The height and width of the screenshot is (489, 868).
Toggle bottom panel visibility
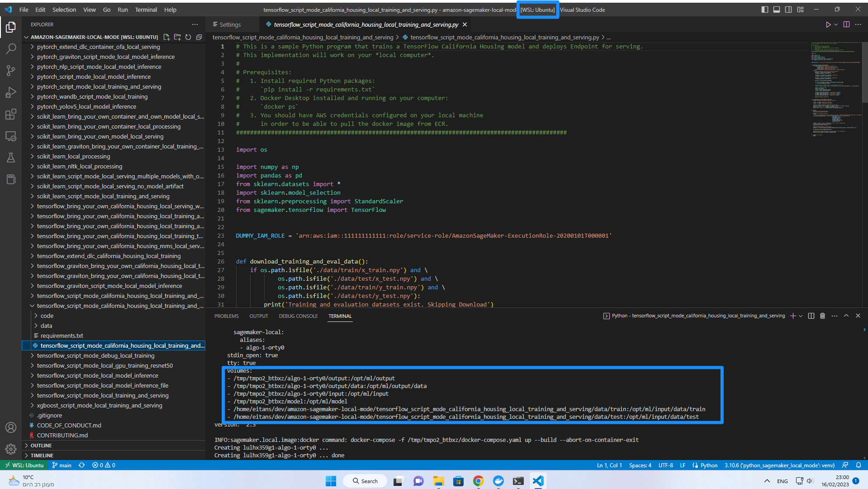(x=777, y=10)
